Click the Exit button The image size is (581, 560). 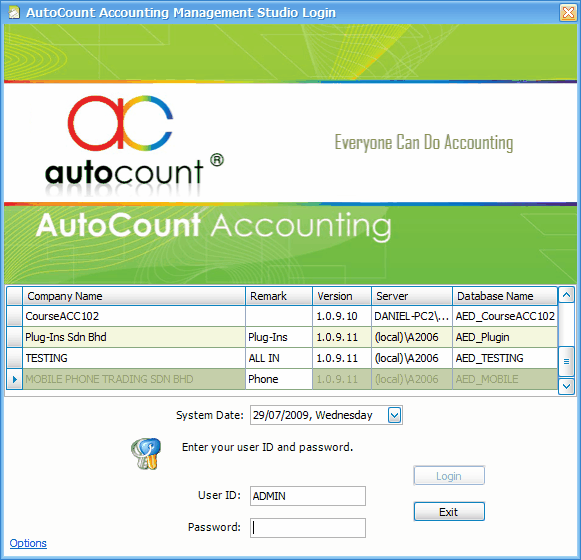pos(449,511)
